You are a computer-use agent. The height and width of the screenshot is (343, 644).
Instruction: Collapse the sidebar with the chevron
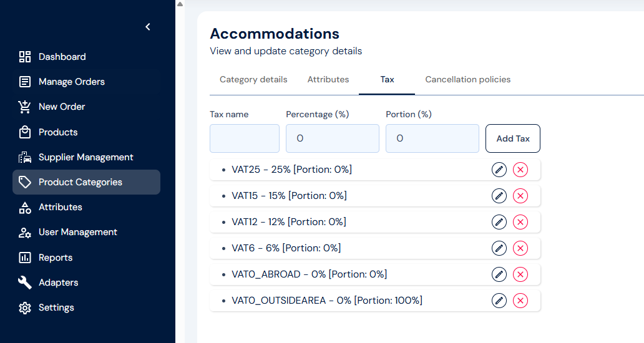pyautogui.click(x=148, y=27)
